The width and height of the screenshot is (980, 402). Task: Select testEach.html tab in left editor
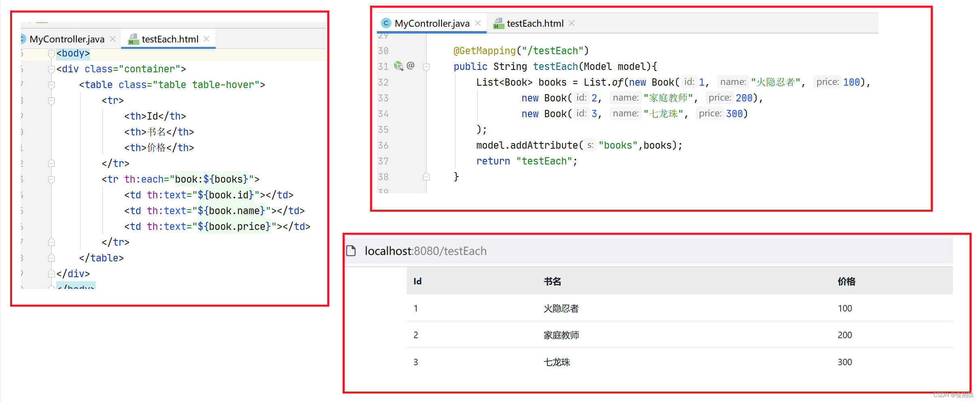(168, 39)
